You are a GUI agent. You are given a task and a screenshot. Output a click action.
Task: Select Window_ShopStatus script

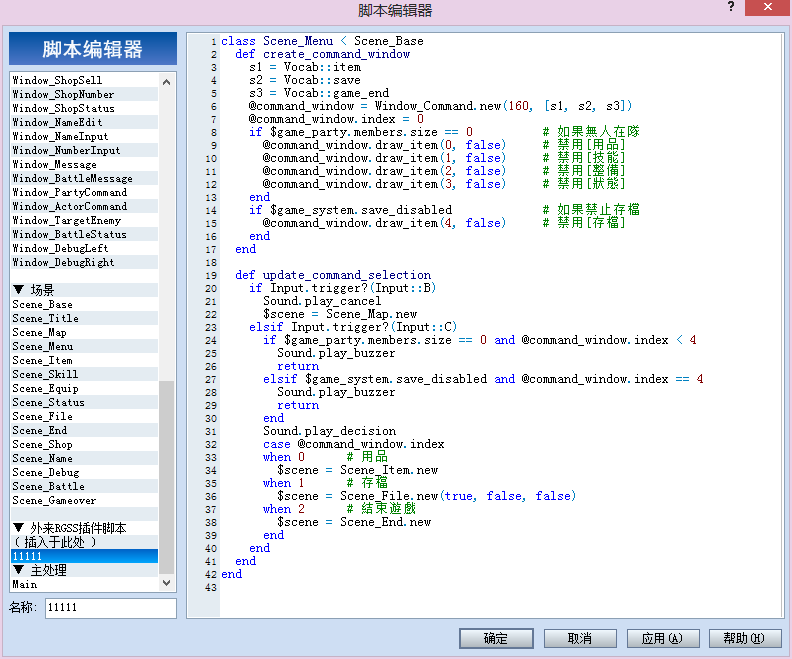pyautogui.click(x=84, y=109)
